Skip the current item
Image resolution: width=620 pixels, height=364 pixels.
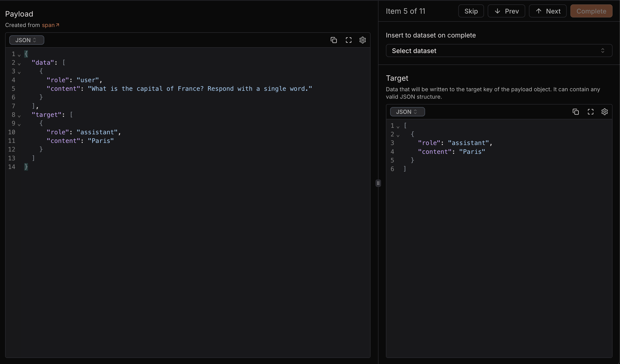tap(471, 11)
